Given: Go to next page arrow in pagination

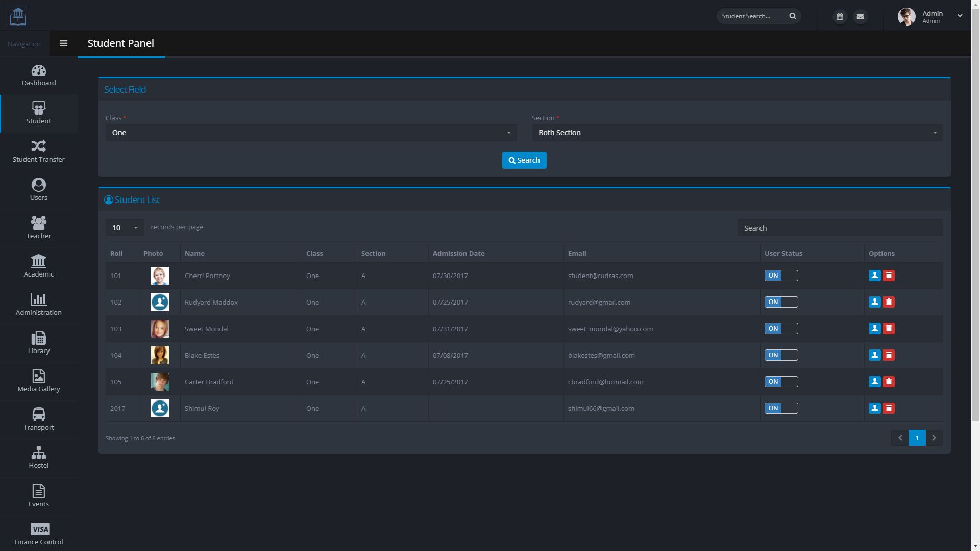Looking at the screenshot, I should click(934, 438).
